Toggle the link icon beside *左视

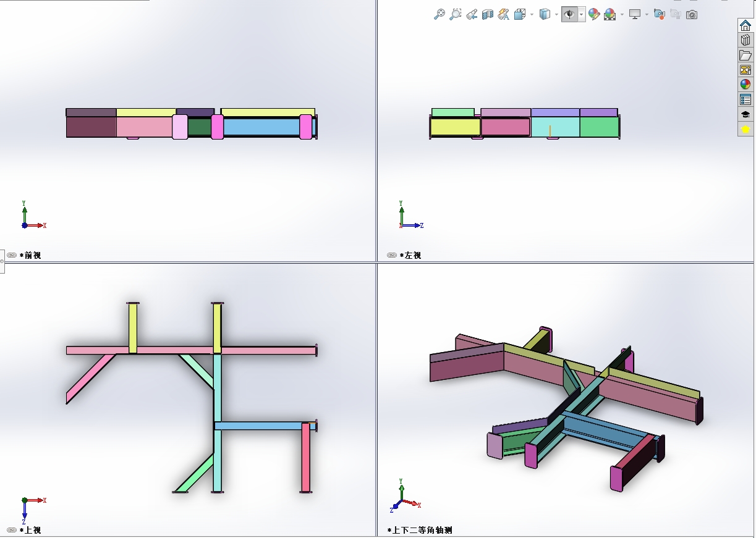click(392, 255)
